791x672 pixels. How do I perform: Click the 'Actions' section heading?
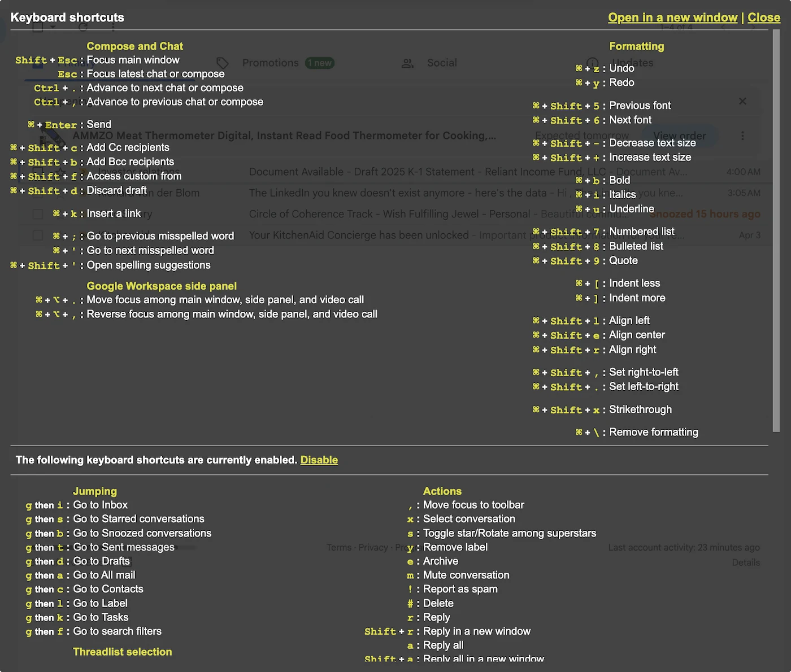point(442,491)
